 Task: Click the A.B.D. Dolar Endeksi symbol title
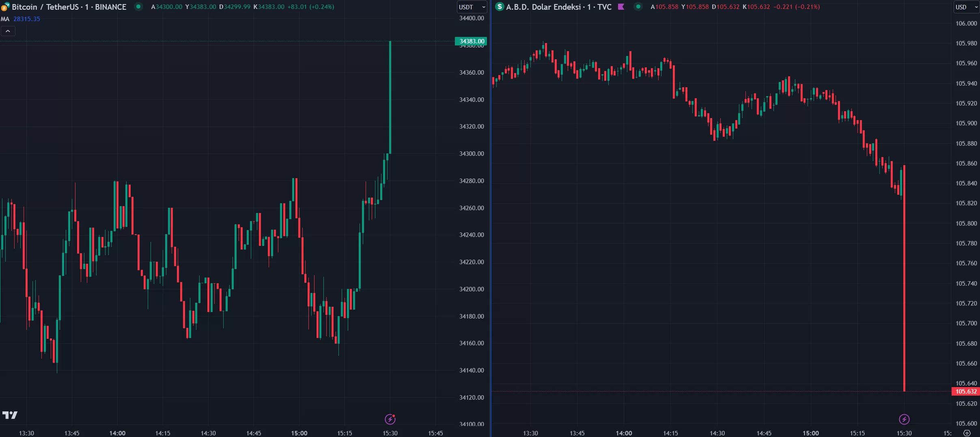coord(558,7)
